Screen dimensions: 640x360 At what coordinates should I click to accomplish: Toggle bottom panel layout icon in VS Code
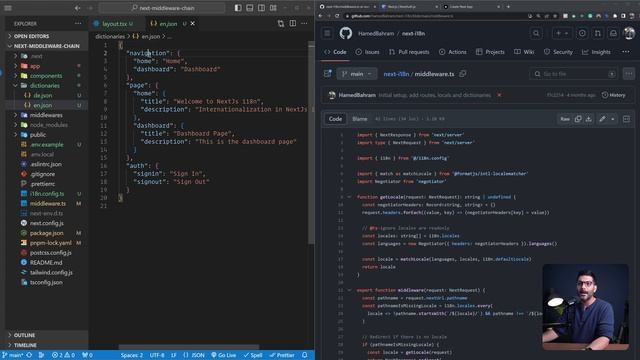tap(250, 8)
